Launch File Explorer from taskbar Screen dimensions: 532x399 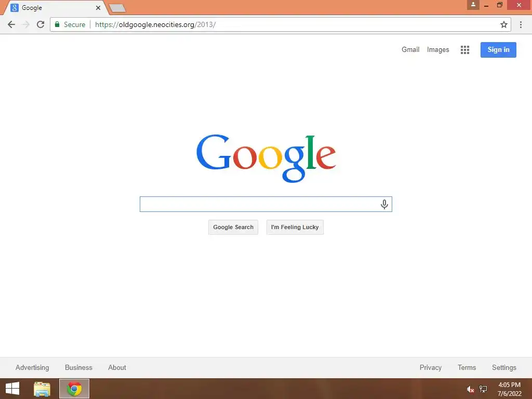[42, 389]
